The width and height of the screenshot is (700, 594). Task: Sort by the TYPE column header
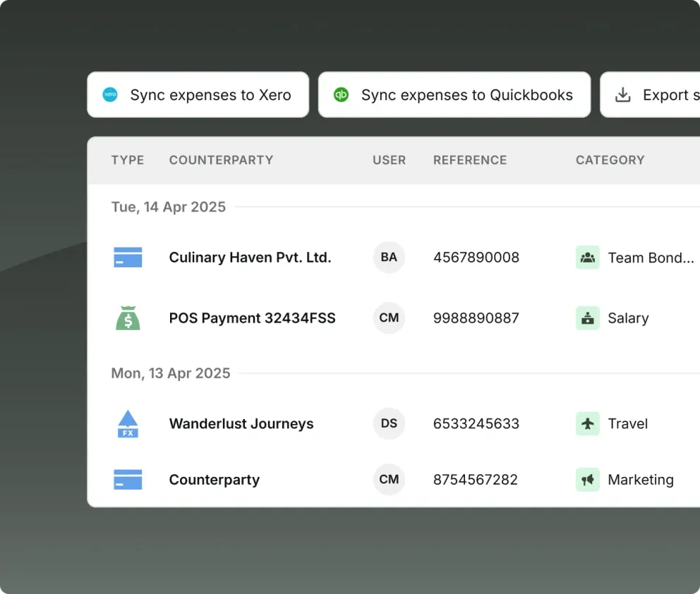click(128, 160)
